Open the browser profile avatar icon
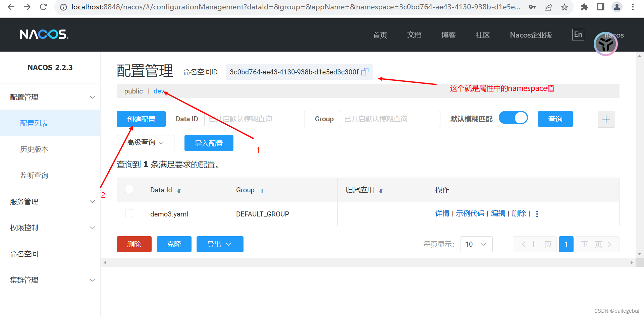 [617, 7]
